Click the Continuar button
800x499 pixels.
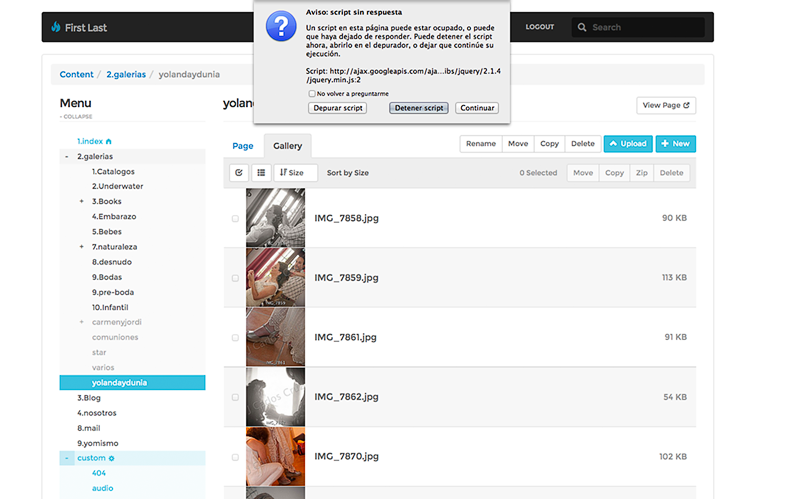point(477,108)
